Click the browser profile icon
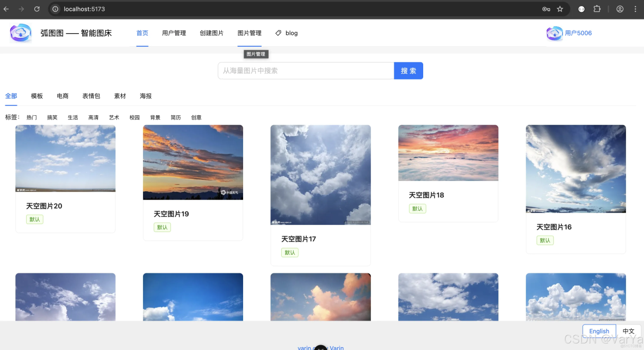Viewport: 644px width, 350px height. [x=620, y=9]
